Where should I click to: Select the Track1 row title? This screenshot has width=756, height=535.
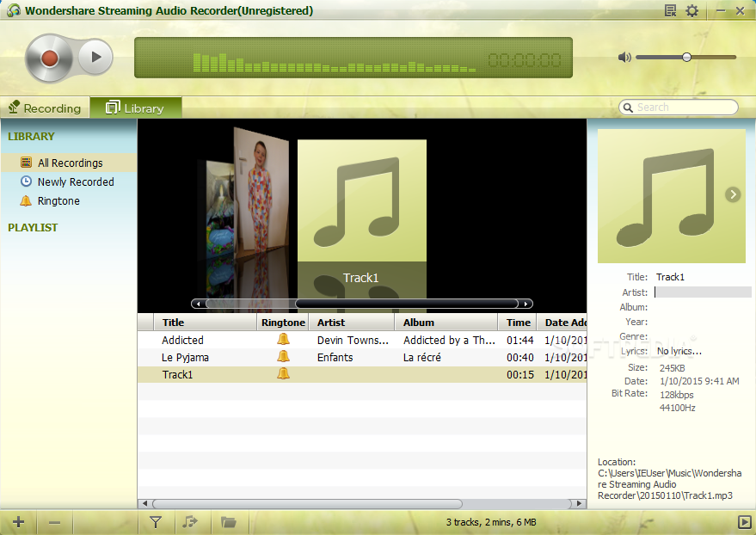(177, 374)
